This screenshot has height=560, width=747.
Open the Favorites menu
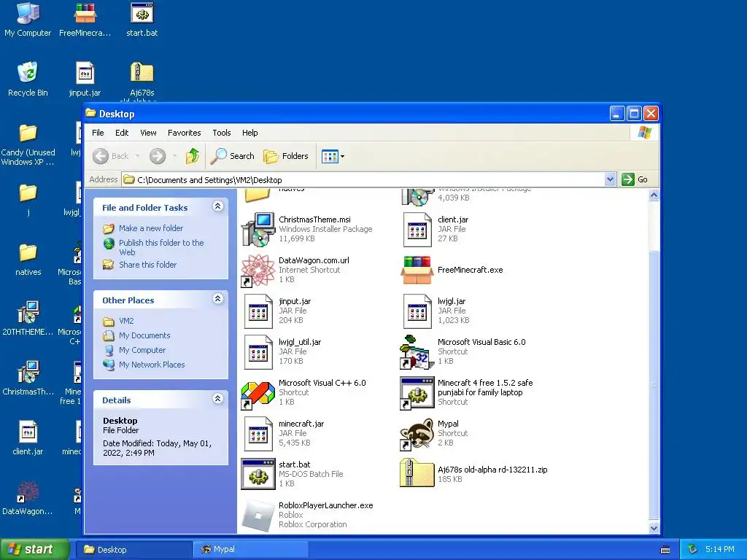185,133
